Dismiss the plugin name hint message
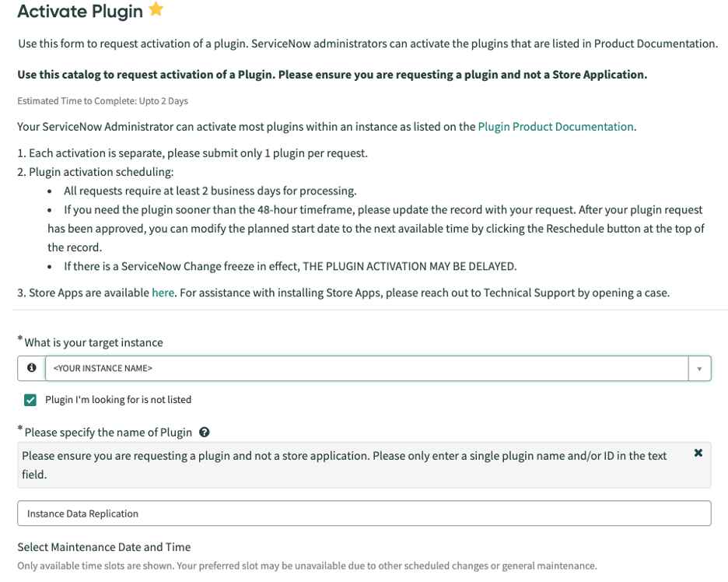The width and height of the screenshot is (728, 582). [698, 453]
